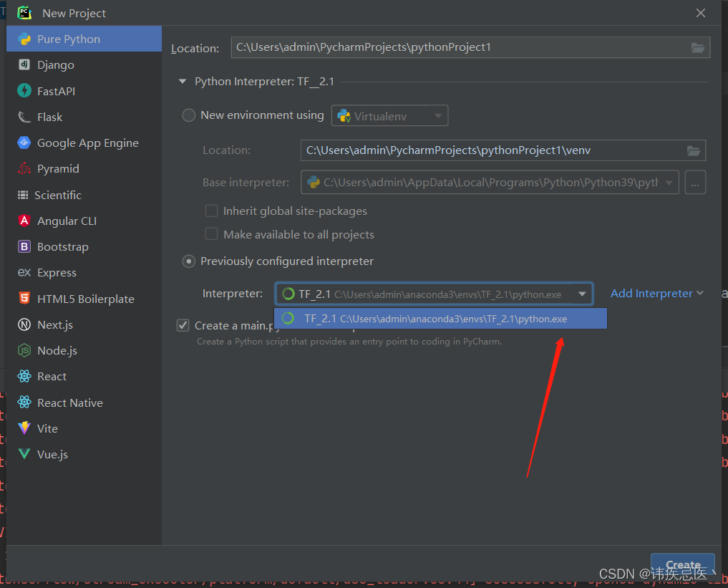The width and height of the screenshot is (728, 588).
Task: Click the venv Location path field
Action: point(503,150)
